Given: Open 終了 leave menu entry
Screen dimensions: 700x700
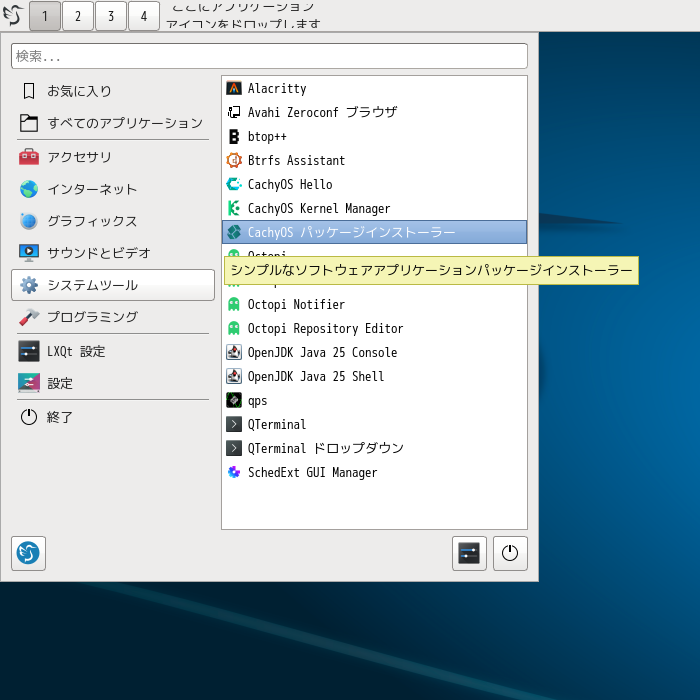Looking at the screenshot, I should [113, 417].
